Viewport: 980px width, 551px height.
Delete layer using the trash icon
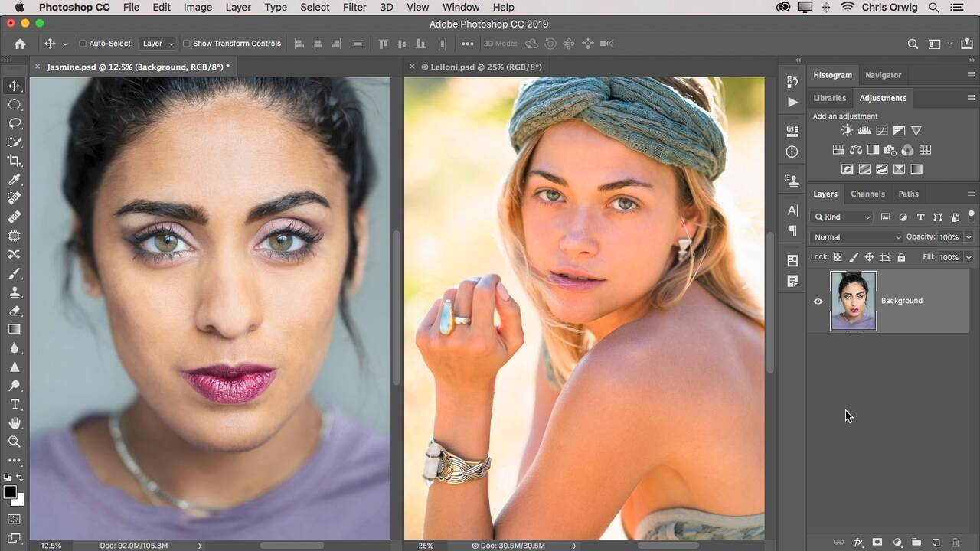[955, 543]
